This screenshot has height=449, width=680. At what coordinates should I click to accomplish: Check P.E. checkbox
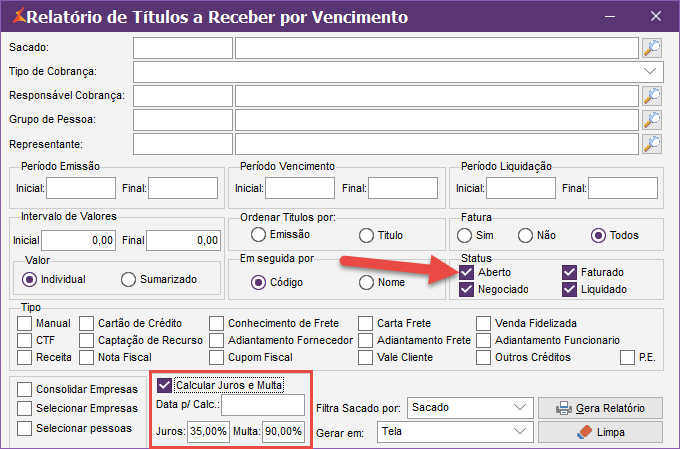tap(627, 357)
